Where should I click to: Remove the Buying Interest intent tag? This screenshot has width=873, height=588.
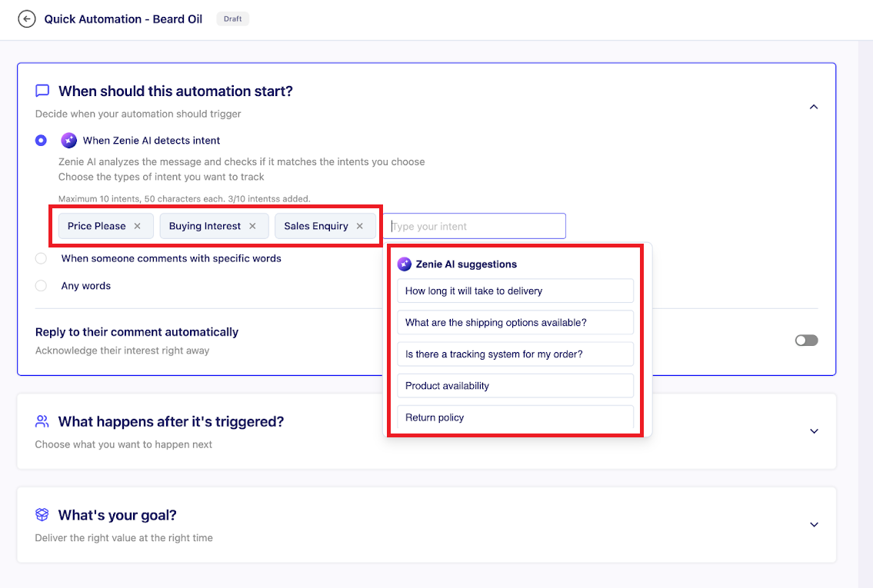point(252,226)
